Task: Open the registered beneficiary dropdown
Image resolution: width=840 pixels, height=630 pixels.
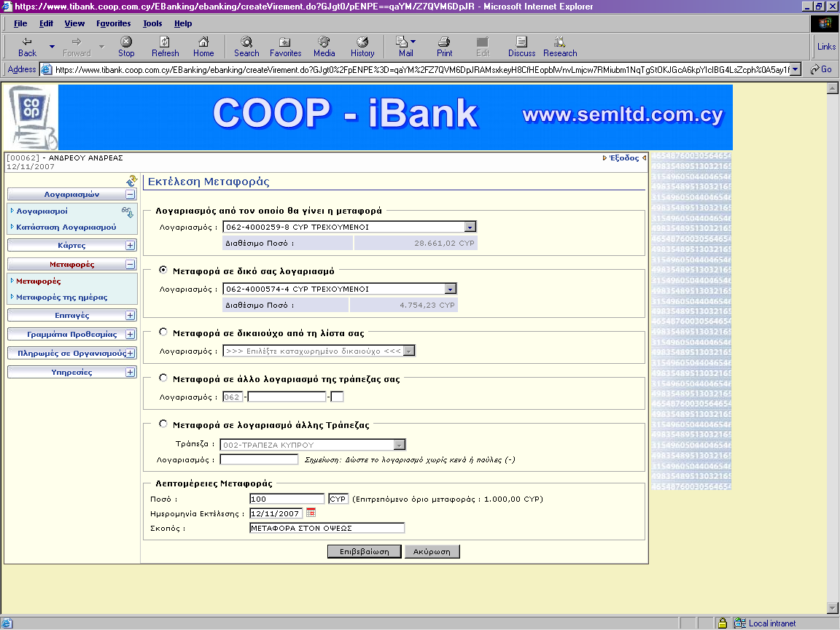Action: (x=409, y=351)
